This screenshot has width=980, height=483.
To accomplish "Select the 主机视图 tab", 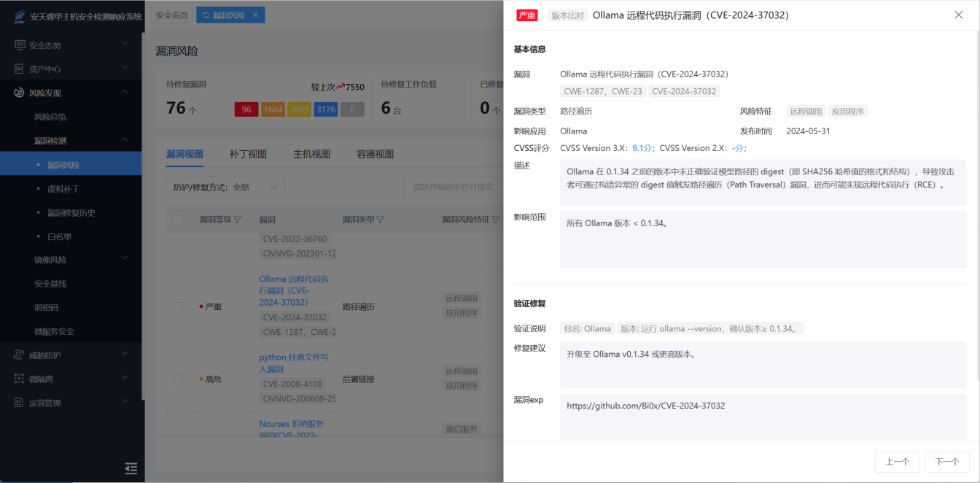I will (x=312, y=154).
